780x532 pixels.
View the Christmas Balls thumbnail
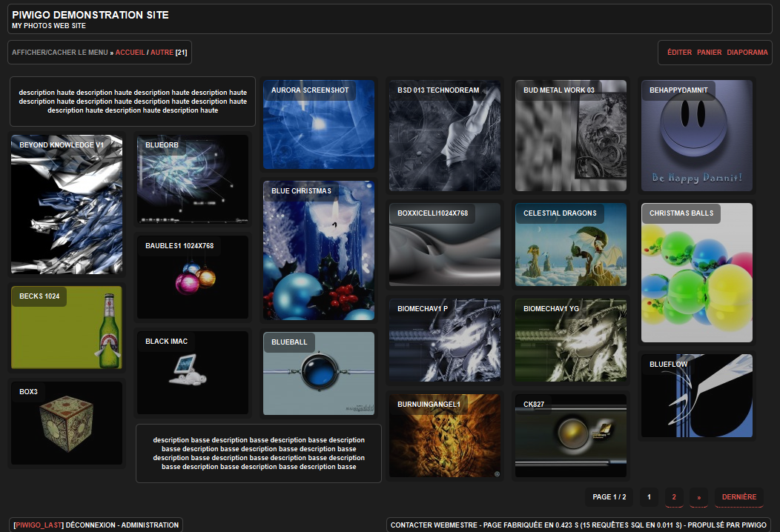click(697, 273)
